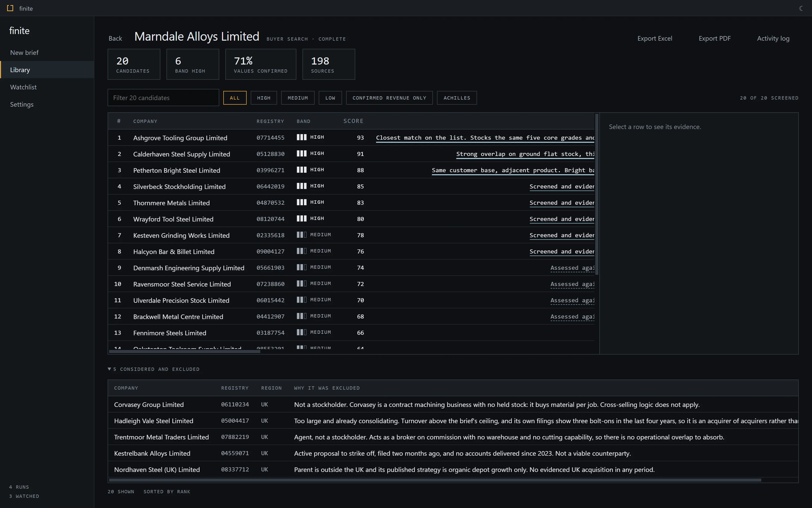Click the candidates table horizontal scrollbar

coord(184,352)
